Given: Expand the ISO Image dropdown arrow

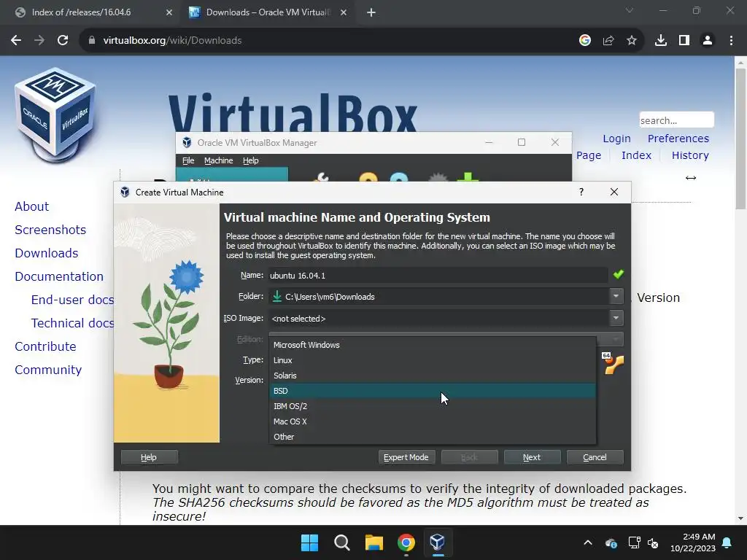Looking at the screenshot, I should (616, 318).
